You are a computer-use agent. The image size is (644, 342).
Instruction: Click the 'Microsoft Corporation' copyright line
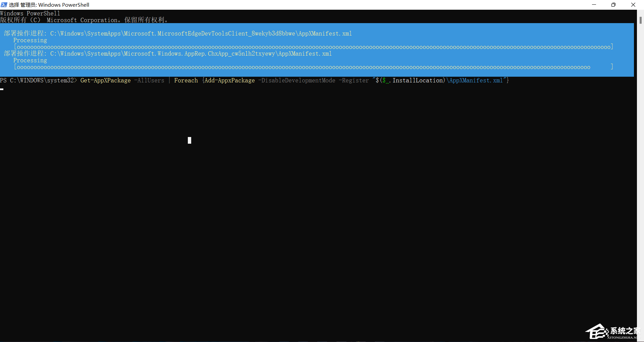(84, 20)
